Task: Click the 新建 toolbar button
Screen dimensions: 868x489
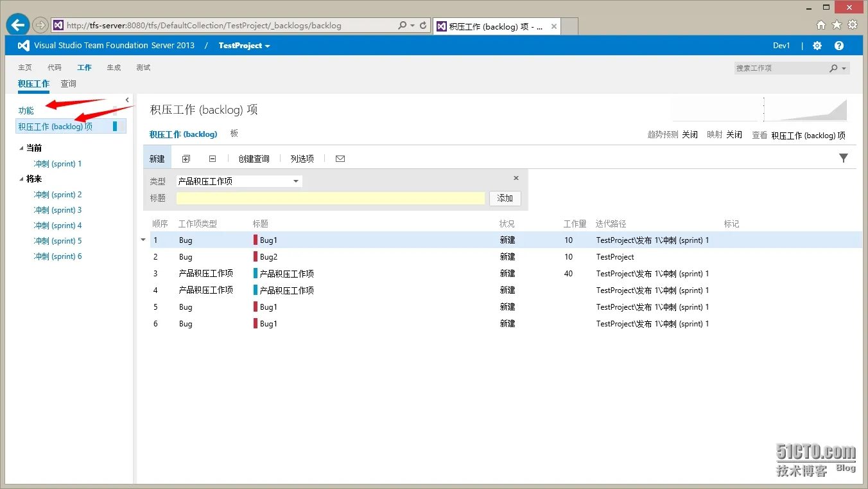Action: (x=157, y=159)
